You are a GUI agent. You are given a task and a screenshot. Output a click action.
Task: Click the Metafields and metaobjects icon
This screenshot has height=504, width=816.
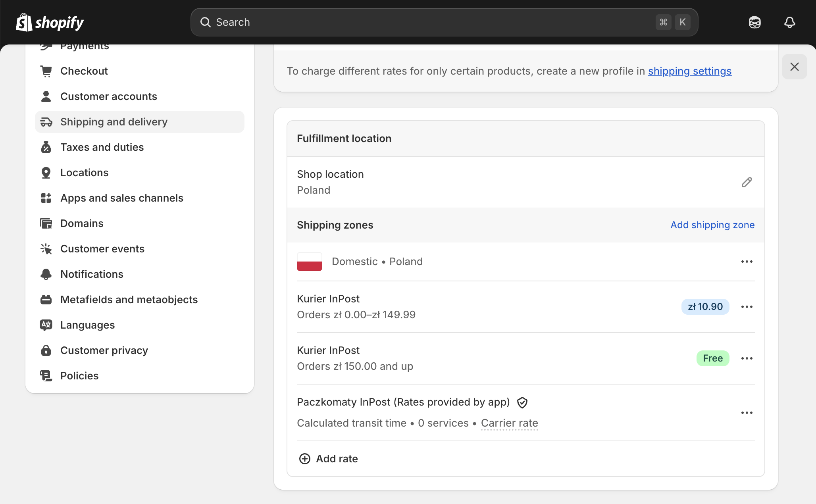tap(46, 300)
